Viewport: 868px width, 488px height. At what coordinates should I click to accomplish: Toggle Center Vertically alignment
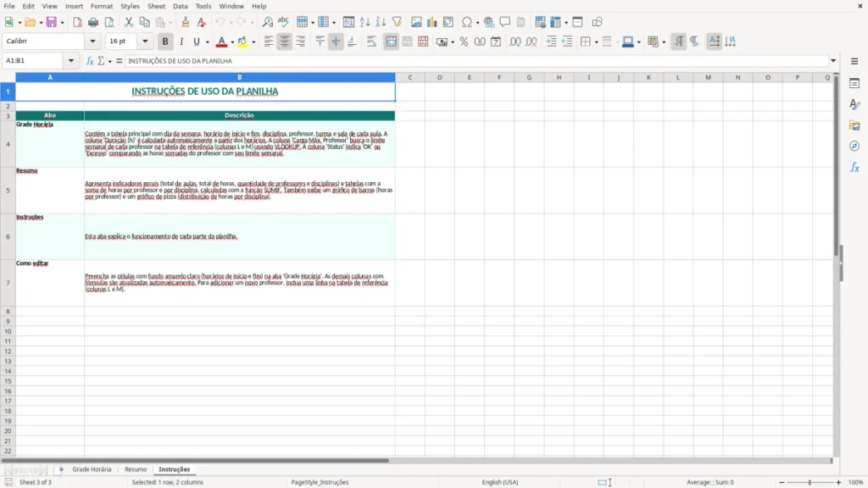click(336, 42)
